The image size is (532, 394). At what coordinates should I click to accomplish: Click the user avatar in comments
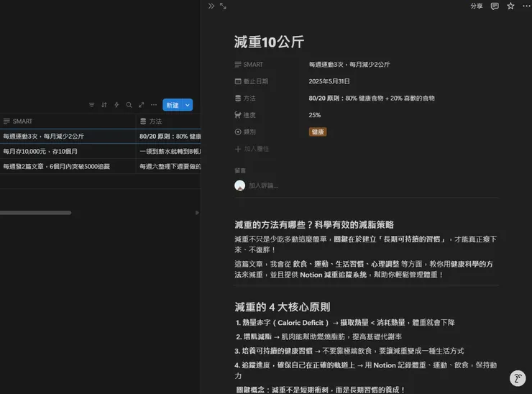(x=240, y=185)
